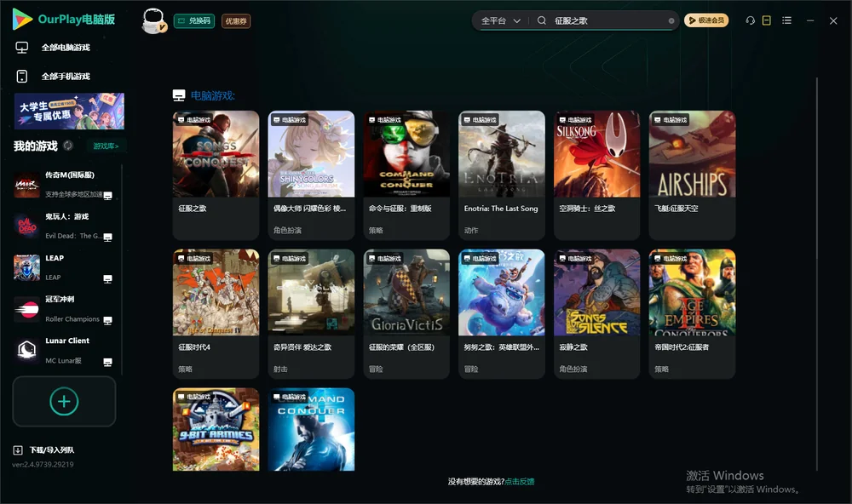The image size is (852, 504).
Task: Click the search magnifier icon
Action: [542, 20]
